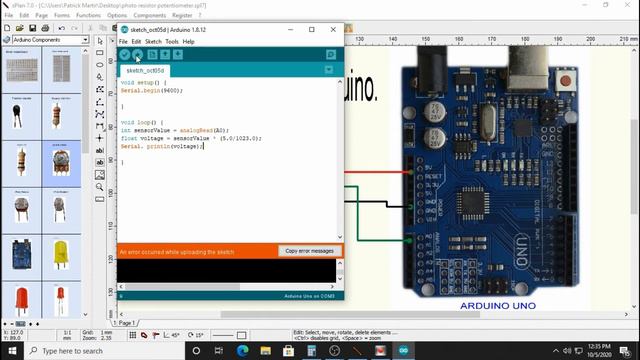
Task: Open Task View on the taskbar
Action: 219,351
